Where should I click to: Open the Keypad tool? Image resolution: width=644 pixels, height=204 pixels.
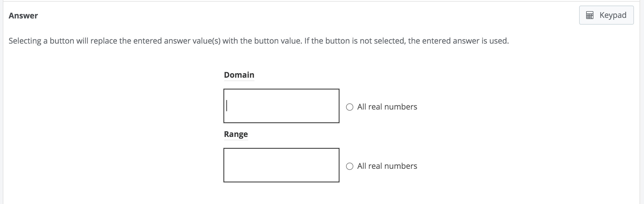point(606,15)
